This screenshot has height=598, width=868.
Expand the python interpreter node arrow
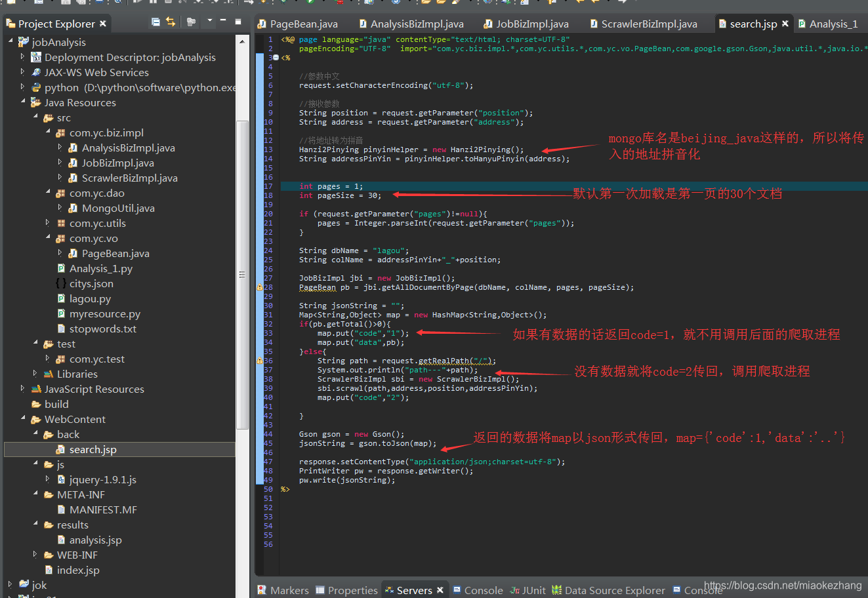click(x=23, y=87)
